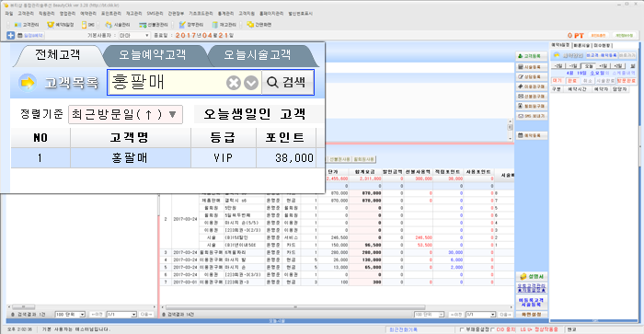Click the SMS 보내기 envelope button

coord(532,116)
